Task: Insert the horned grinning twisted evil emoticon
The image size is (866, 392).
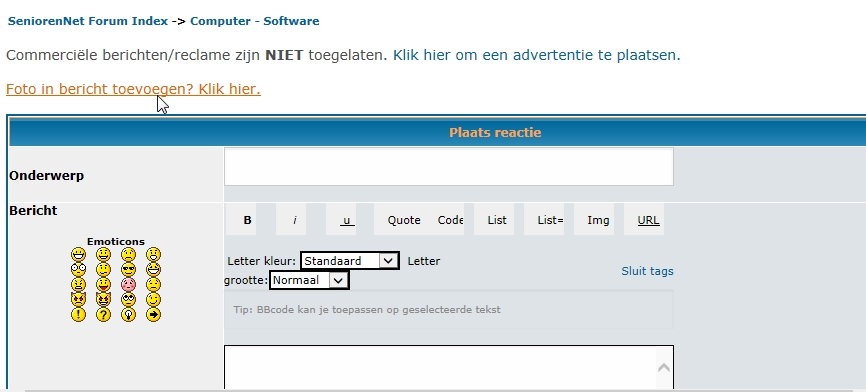Action: (103, 299)
